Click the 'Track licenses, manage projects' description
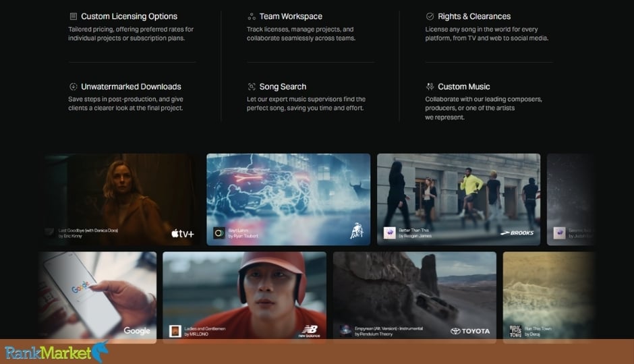This screenshot has height=364, width=634. pos(301,34)
